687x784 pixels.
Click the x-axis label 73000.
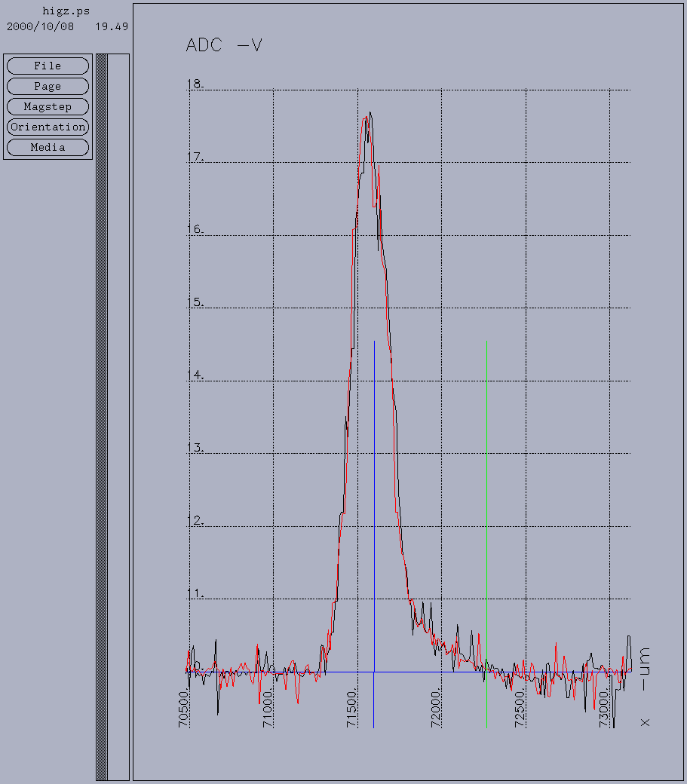[605, 708]
